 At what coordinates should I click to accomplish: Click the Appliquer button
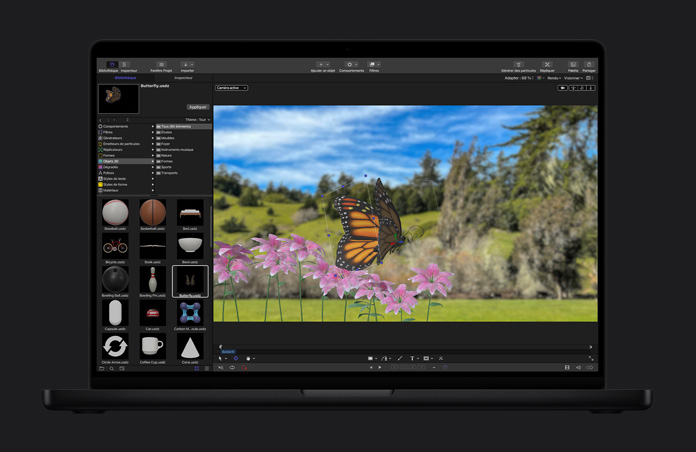[198, 107]
